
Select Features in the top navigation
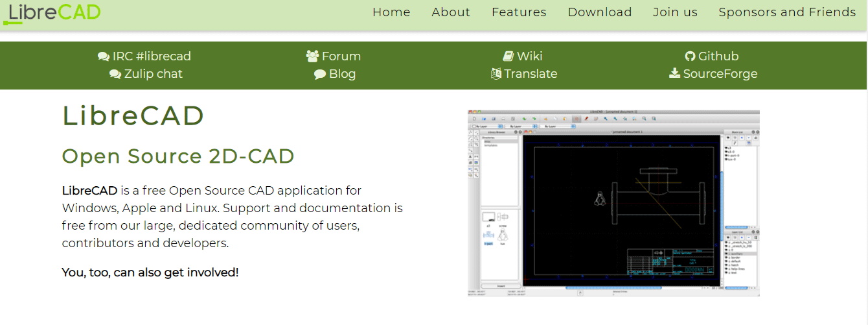point(519,12)
